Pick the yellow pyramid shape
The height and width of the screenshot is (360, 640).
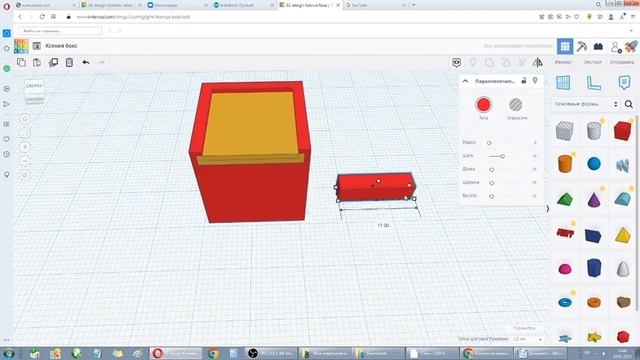622,235
